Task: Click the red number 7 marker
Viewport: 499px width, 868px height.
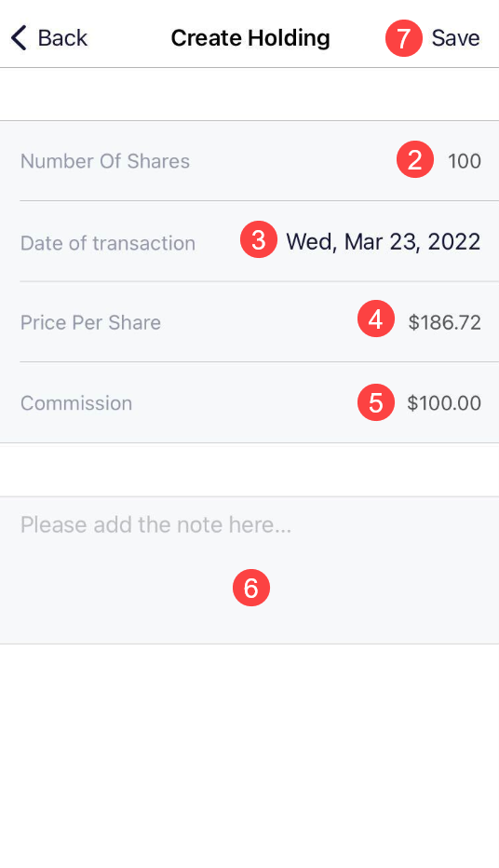Action: [x=404, y=38]
